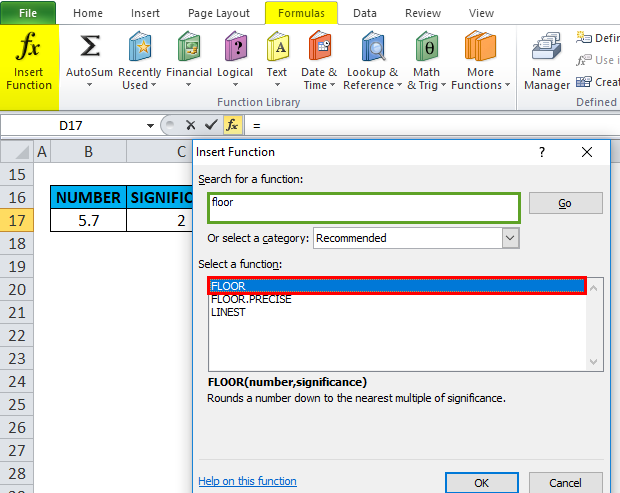
Task: Click the Name Box showing D17
Action: [x=71, y=126]
